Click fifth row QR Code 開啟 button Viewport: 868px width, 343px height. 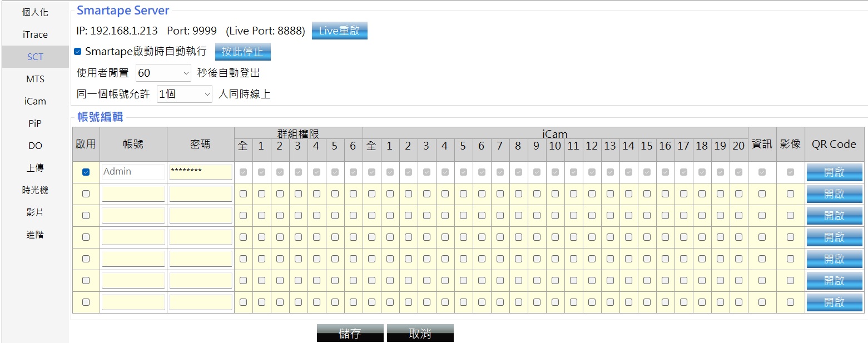point(834,259)
